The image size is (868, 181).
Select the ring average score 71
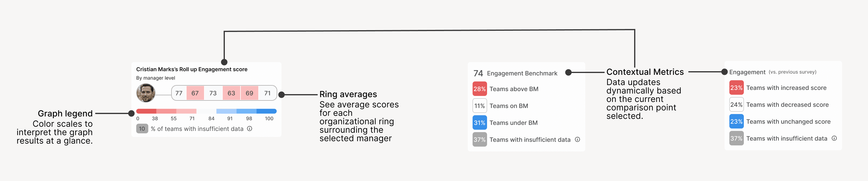point(268,93)
